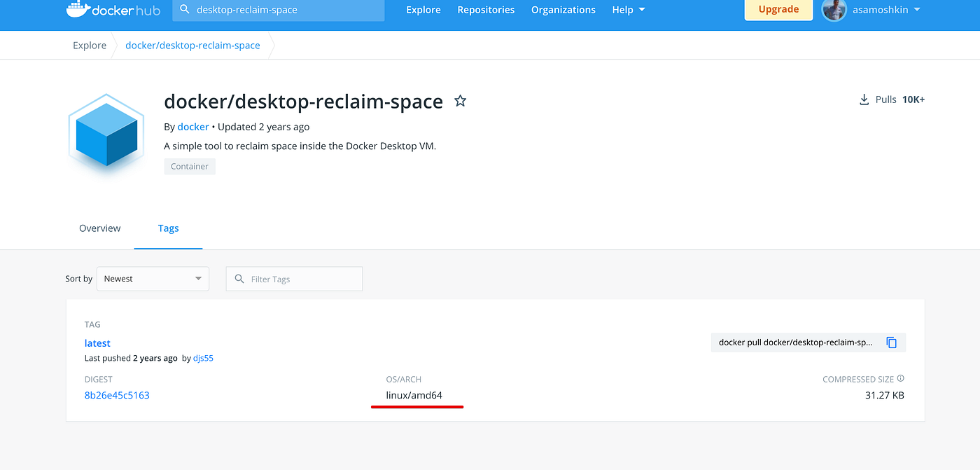Select the Tags tab

pyautogui.click(x=168, y=228)
